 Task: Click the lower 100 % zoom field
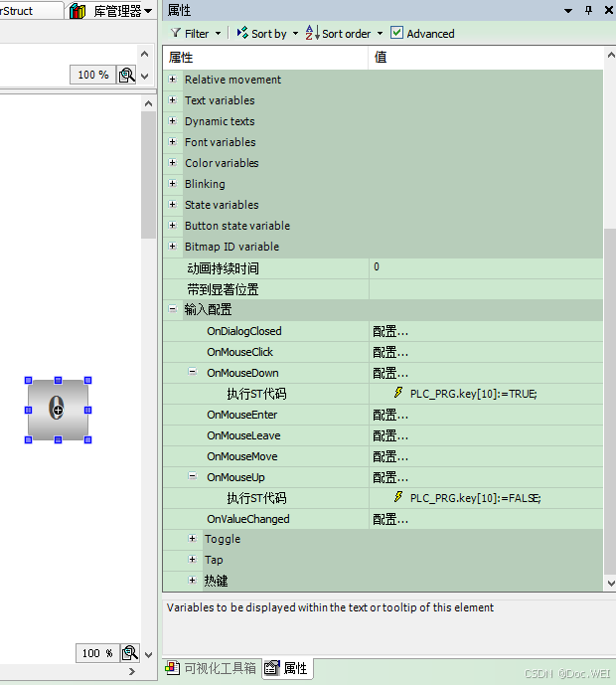coord(97,653)
